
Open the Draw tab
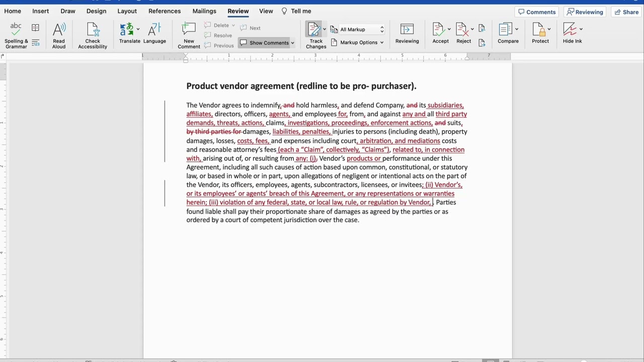coord(68,11)
